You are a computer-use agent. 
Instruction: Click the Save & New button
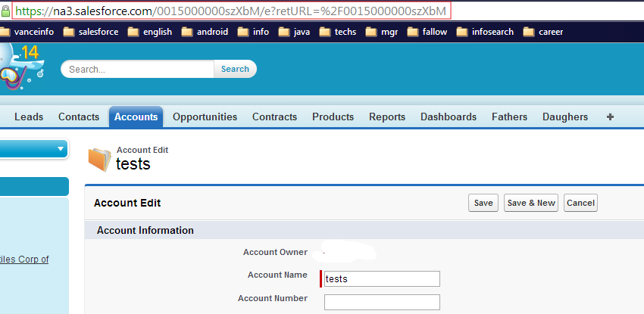pyautogui.click(x=531, y=203)
